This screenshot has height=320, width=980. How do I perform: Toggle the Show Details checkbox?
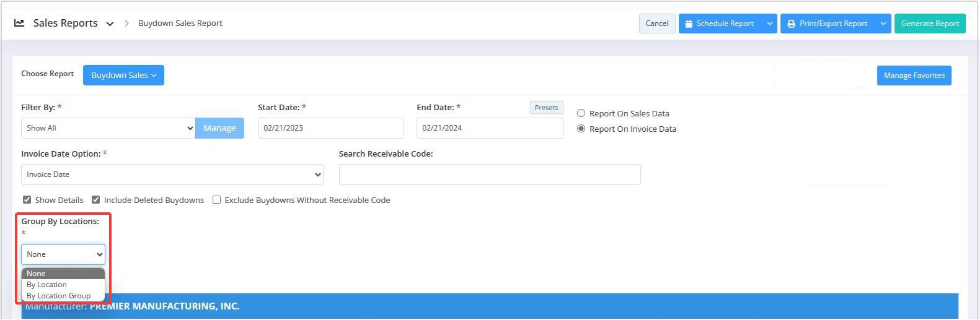tap(27, 200)
